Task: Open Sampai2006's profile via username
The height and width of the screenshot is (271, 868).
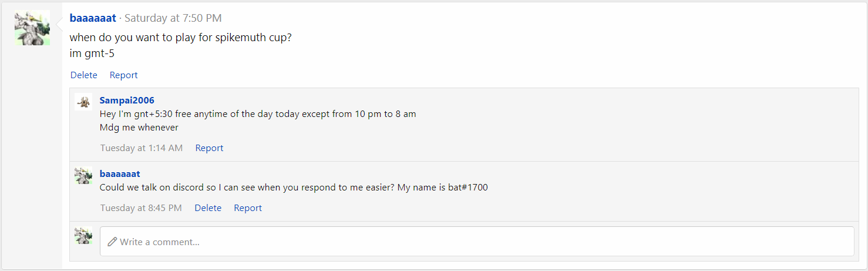Action: click(x=127, y=101)
